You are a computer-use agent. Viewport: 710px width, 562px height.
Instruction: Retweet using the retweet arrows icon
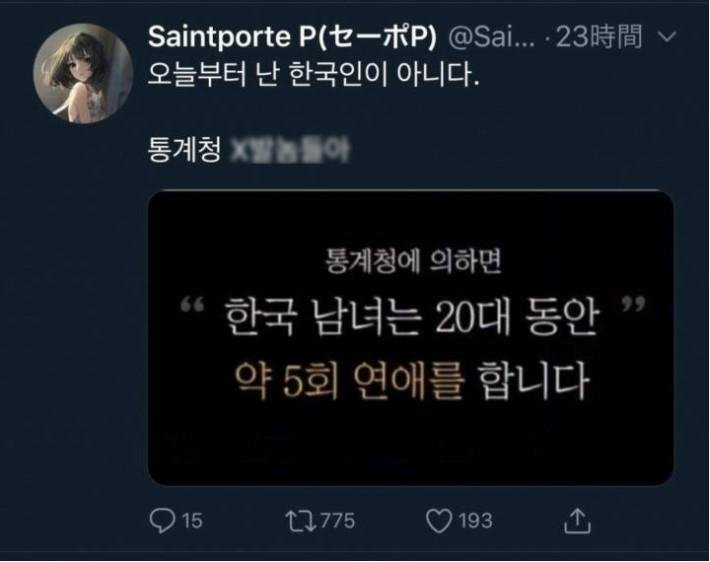[300, 521]
